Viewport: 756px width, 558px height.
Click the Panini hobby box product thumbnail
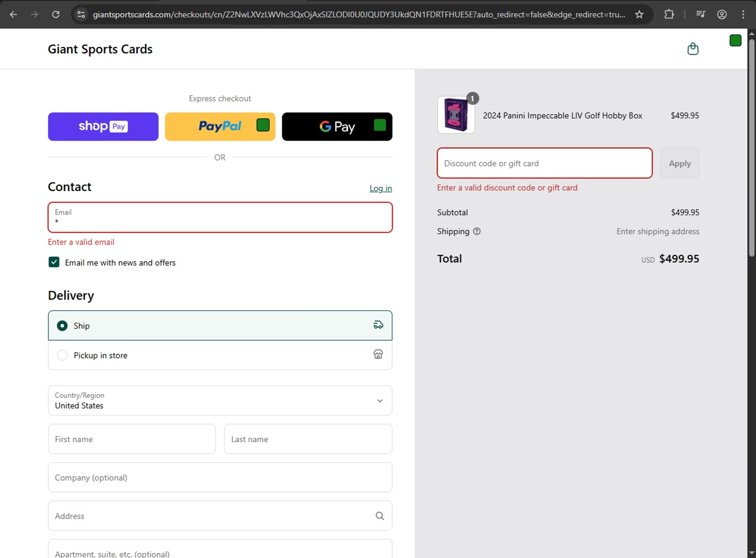[x=456, y=115]
